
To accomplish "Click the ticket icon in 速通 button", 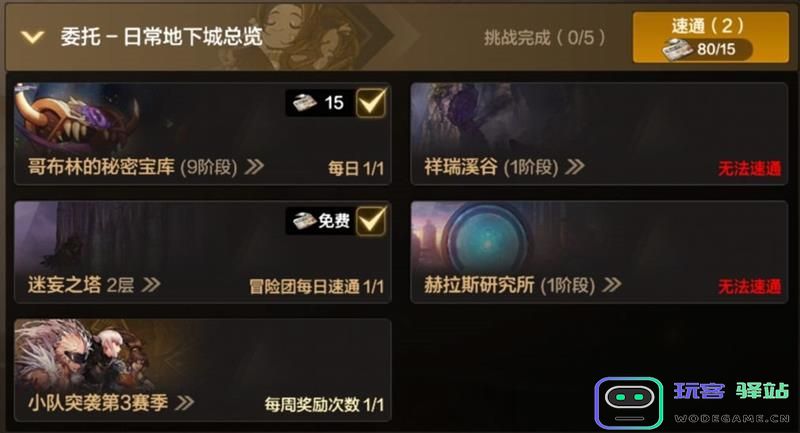I will coord(677,49).
